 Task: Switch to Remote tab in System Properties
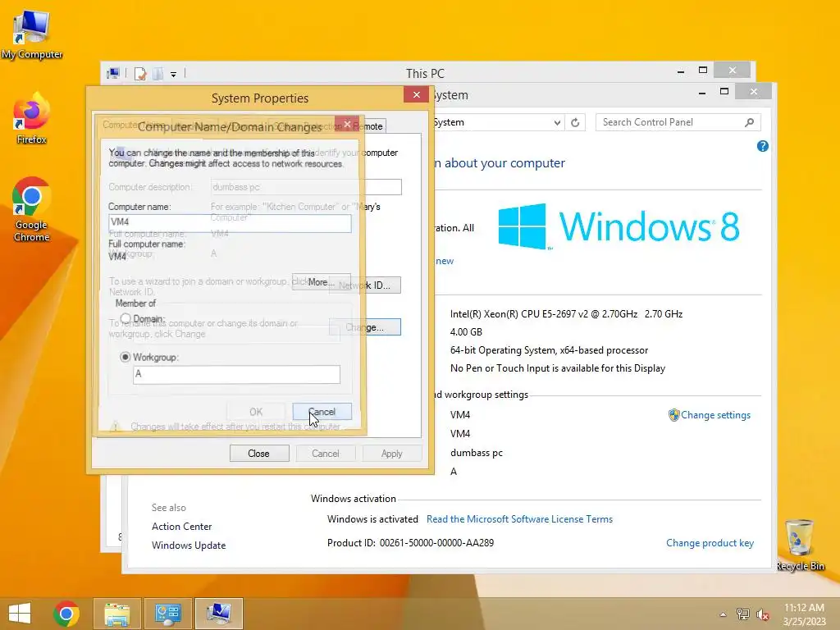click(369, 126)
